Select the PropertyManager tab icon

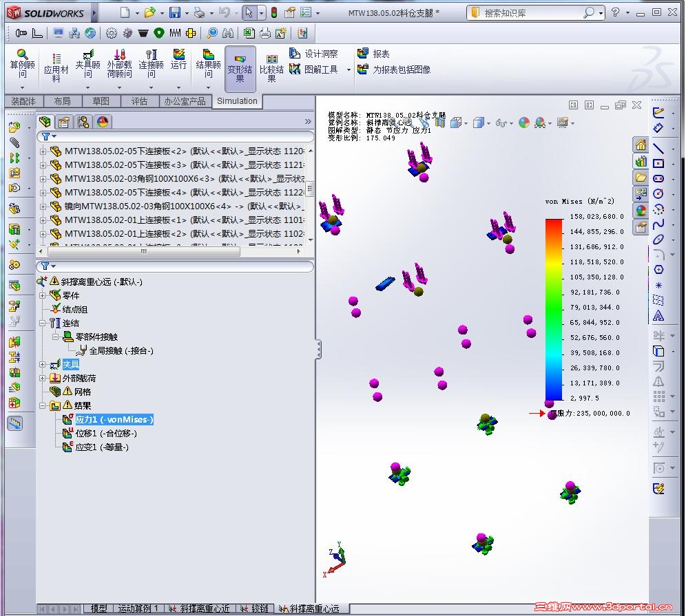coord(64,122)
